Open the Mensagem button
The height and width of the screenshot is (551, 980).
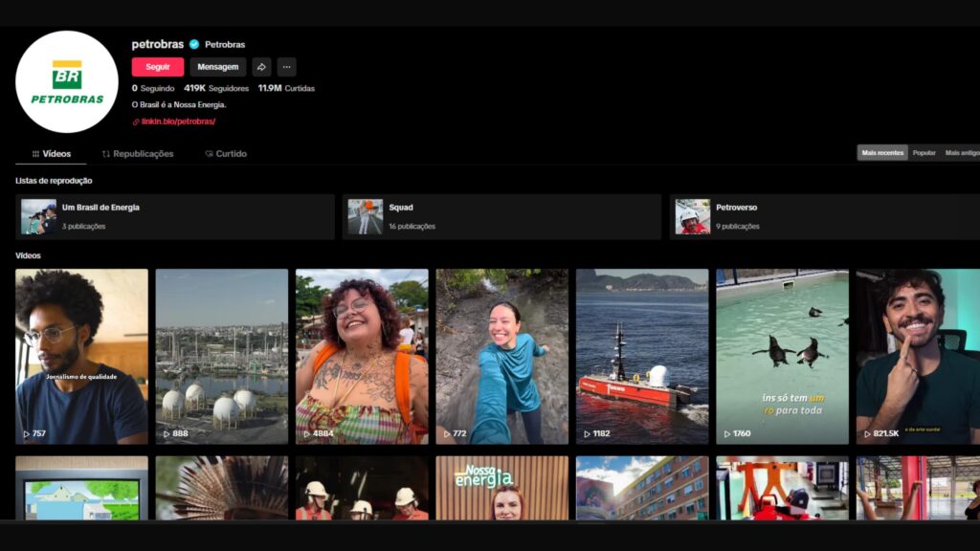217,67
